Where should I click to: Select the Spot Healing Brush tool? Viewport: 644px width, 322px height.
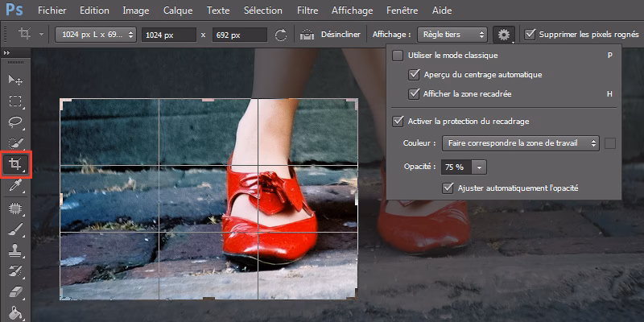(15, 208)
